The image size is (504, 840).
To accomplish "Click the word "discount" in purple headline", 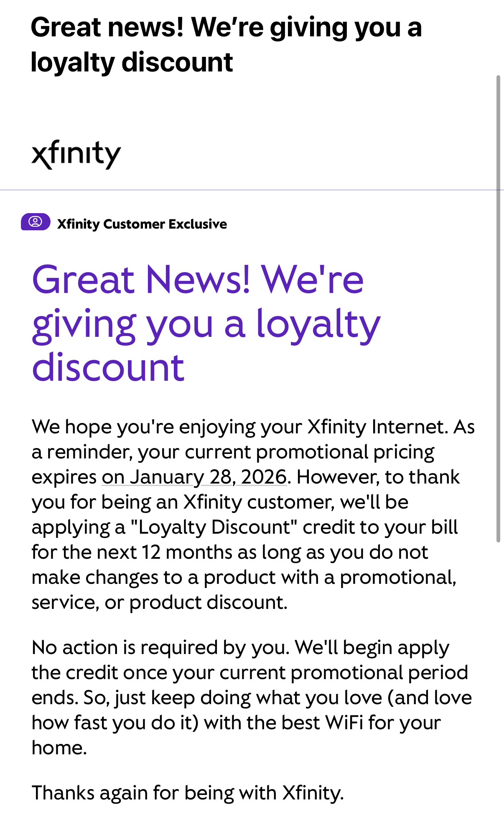I will click(x=108, y=368).
